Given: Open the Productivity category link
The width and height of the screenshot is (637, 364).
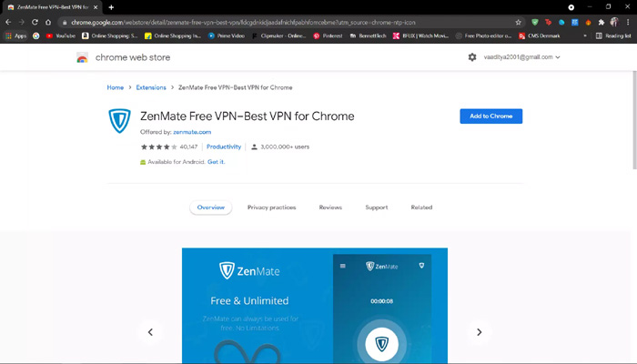Looking at the screenshot, I should [x=224, y=147].
